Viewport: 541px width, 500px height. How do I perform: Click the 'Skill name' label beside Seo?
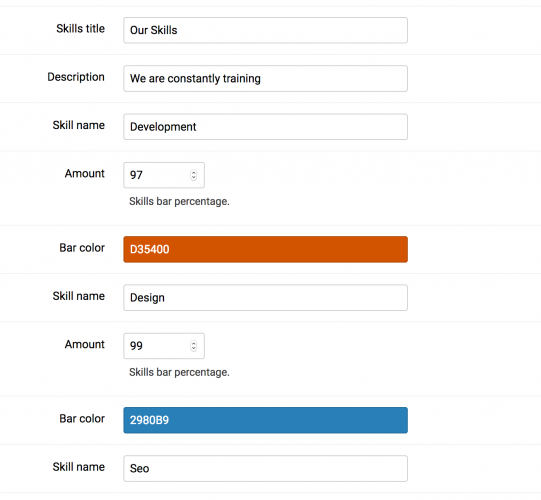pos(79,467)
